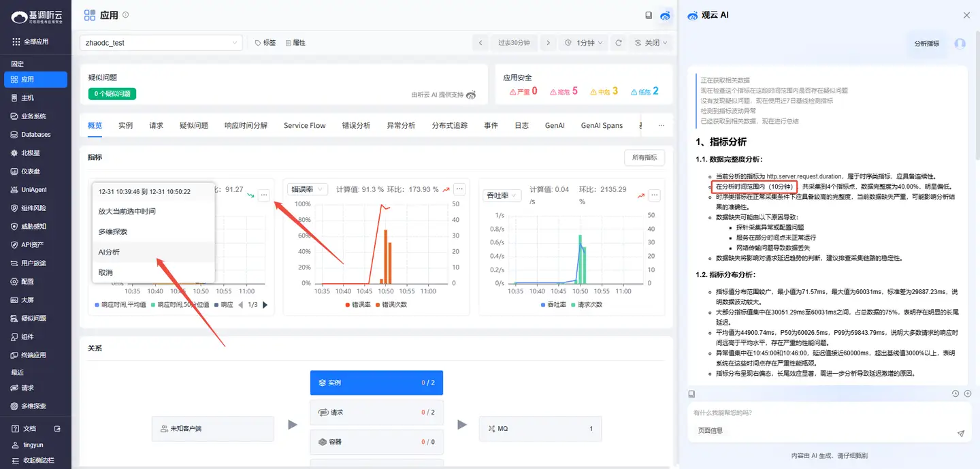Toggle the 属性 filter in the toolbar

point(295,42)
